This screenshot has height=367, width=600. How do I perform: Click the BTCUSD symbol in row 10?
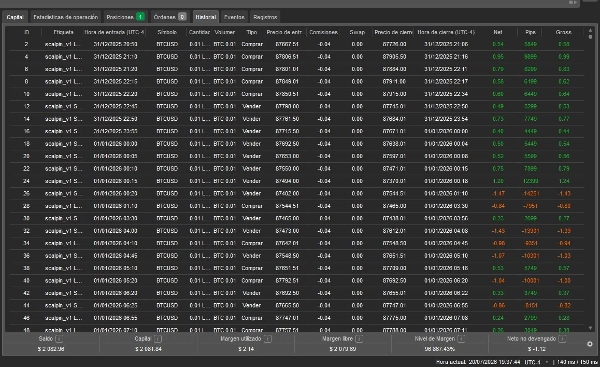point(167,94)
